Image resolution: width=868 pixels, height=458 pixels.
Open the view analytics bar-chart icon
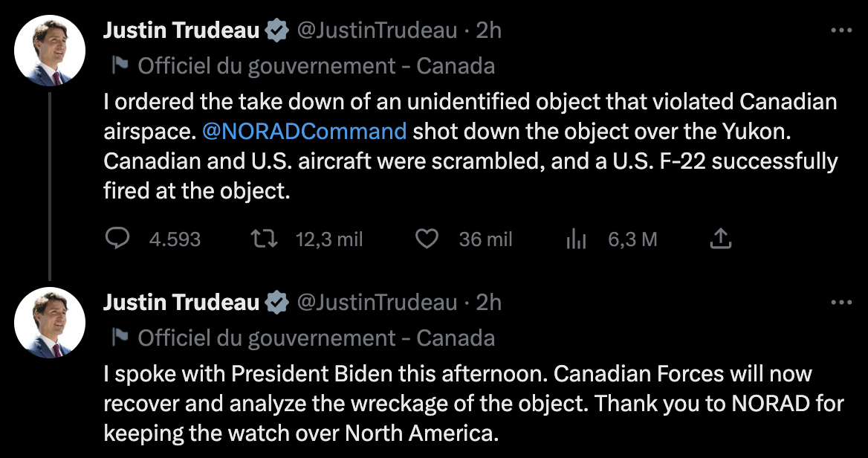[x=577, y=239]
